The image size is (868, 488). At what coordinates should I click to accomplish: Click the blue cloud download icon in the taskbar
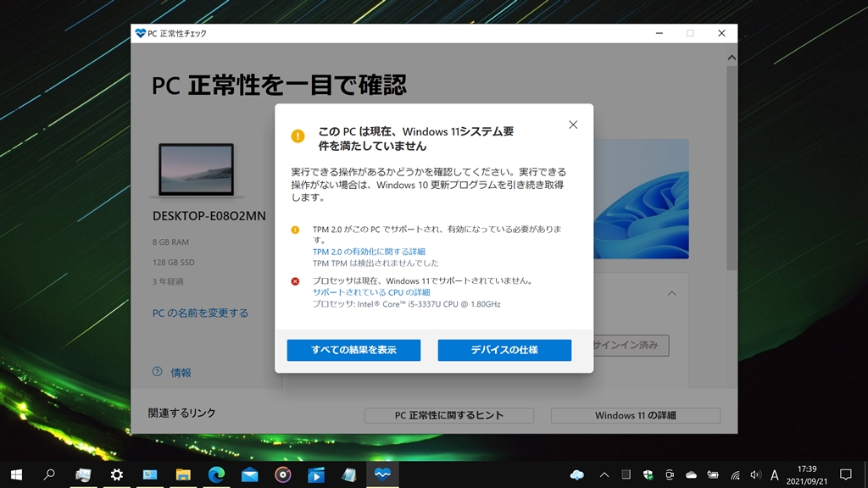(576, 474)
